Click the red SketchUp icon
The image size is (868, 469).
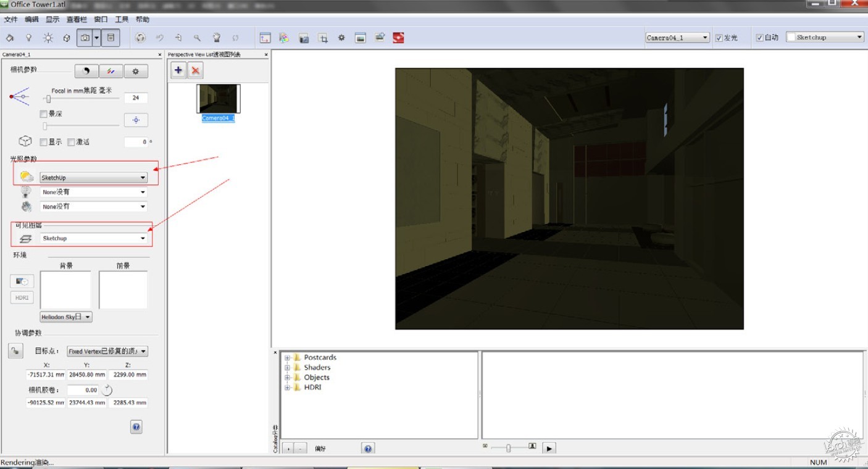[399, 38]
